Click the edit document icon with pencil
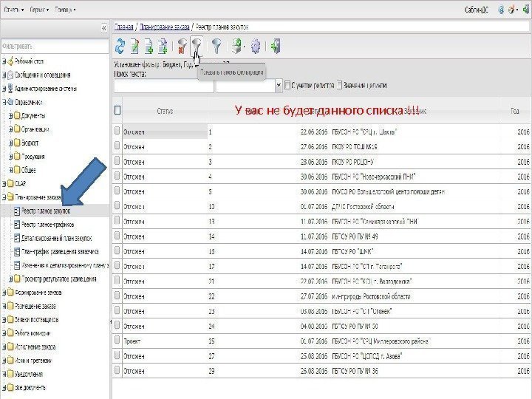The height and width of the screenshot is (399, 532). [x=134, y=46]
